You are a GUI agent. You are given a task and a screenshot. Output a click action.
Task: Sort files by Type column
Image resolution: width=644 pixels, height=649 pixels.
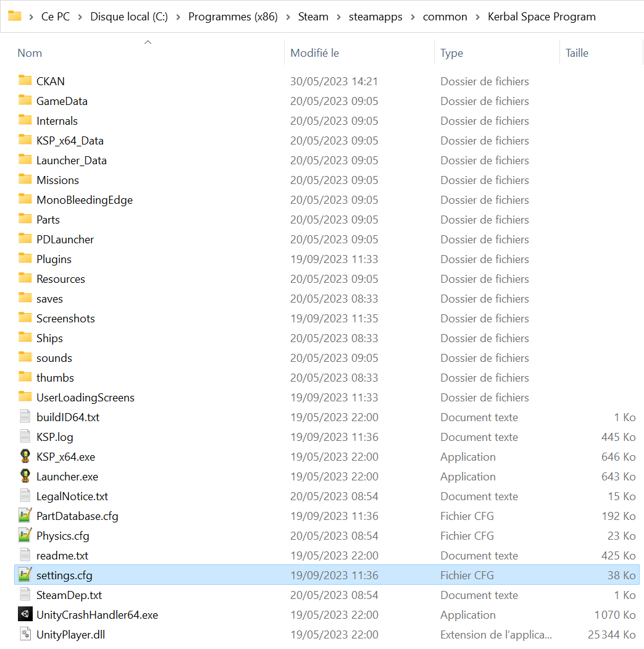pyautogui.click(x=451, y=53)
